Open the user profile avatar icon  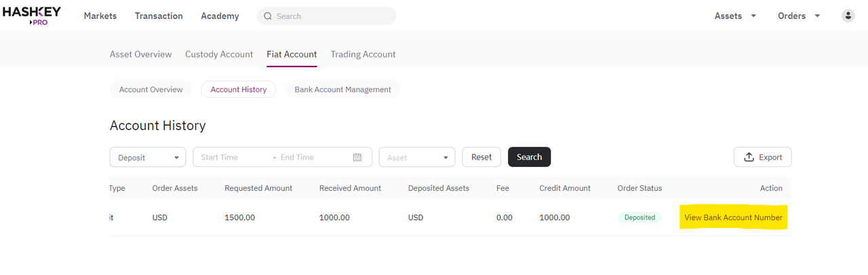tap(848, 16)
